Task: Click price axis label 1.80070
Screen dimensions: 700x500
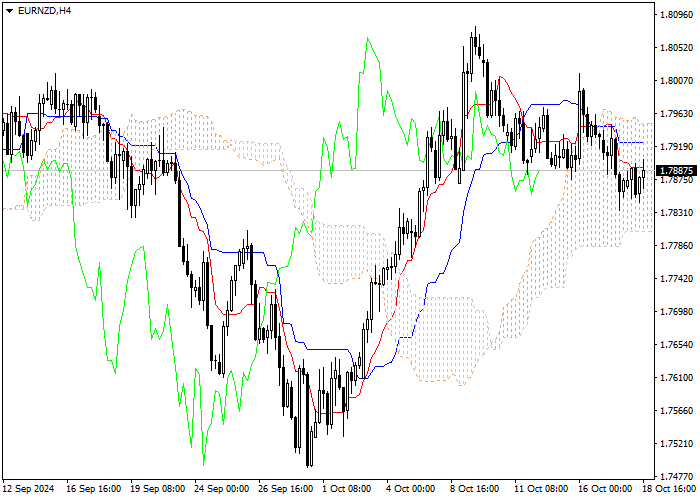Action: (x=676, y=81)
